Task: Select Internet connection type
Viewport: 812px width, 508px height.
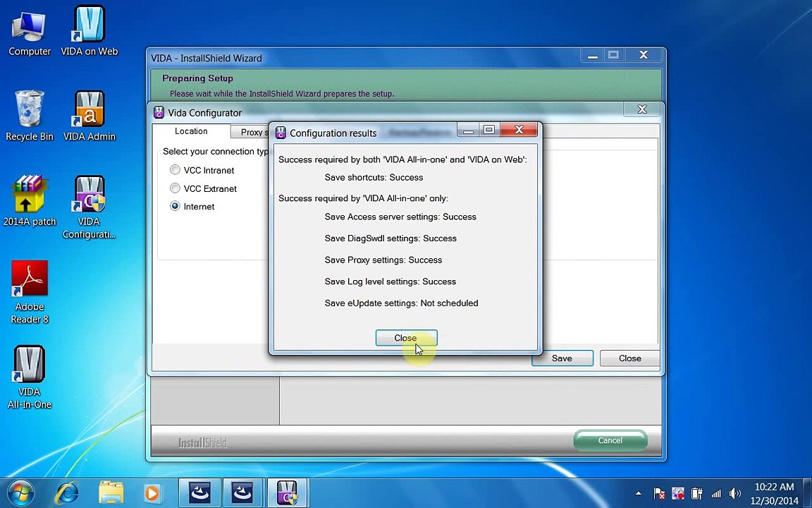Action: coord(192,206)
